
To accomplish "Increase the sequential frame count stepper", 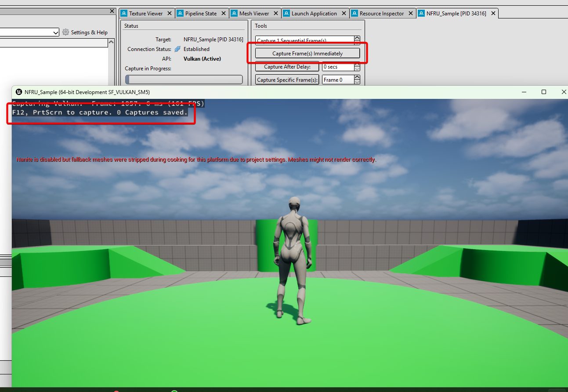I will coord(357,38).
